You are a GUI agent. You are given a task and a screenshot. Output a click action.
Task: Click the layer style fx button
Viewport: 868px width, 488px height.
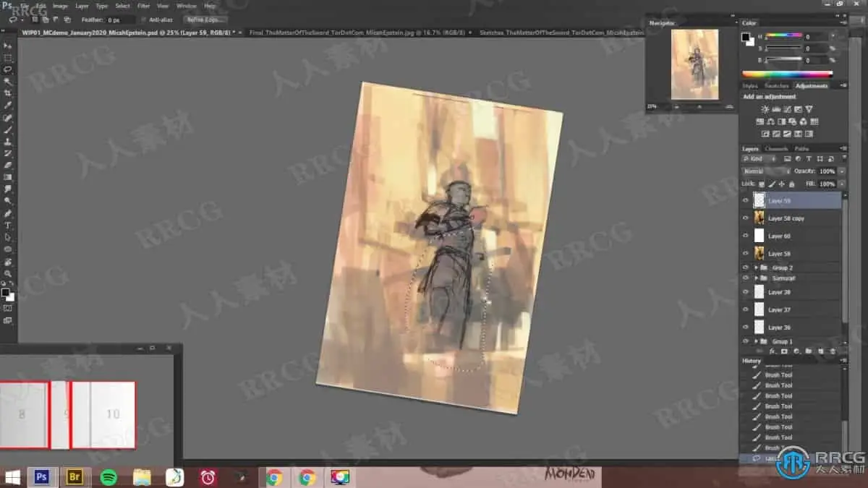(x=773, y=351)
